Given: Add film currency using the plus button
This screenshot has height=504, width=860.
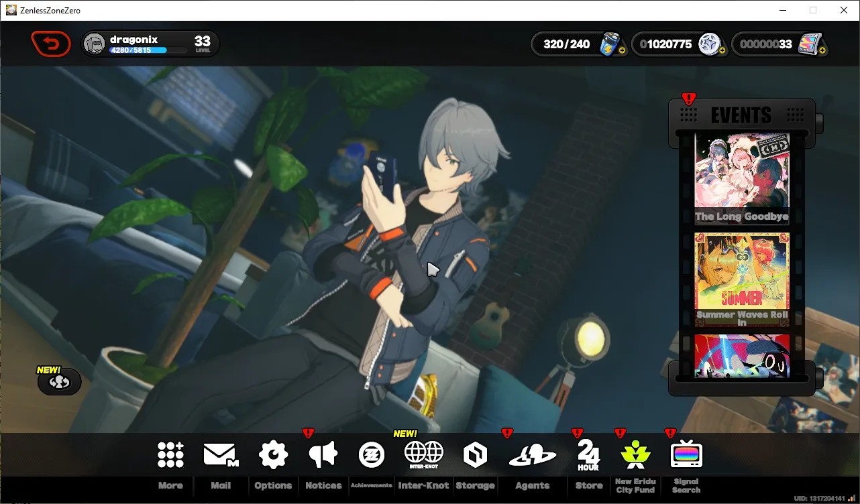Looking at the screenshot, I should (822, 50).
